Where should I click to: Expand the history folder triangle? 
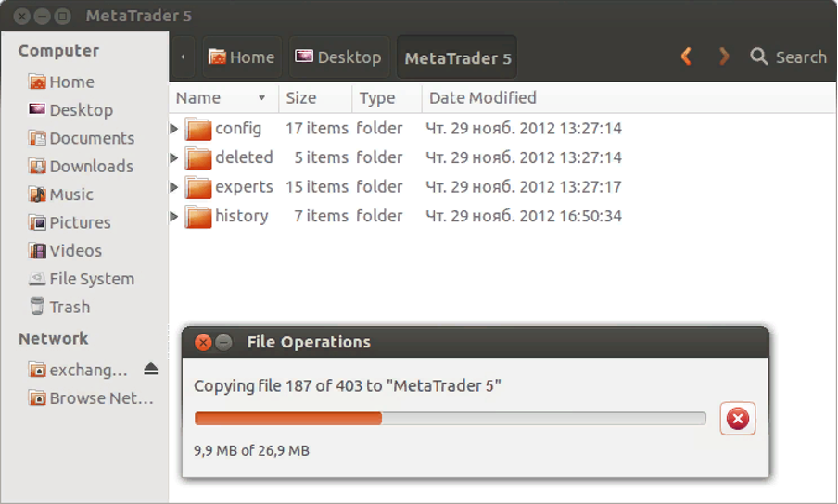point(174,217)
